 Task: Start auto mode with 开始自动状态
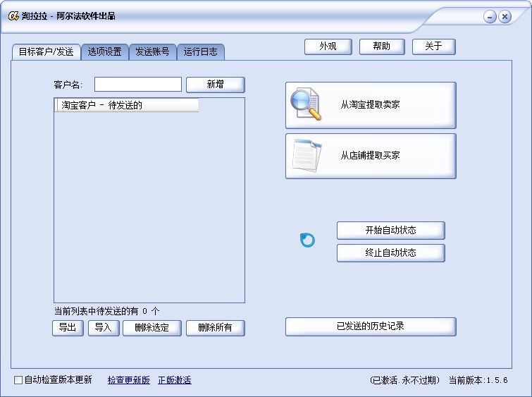click(x=390, y=231)
